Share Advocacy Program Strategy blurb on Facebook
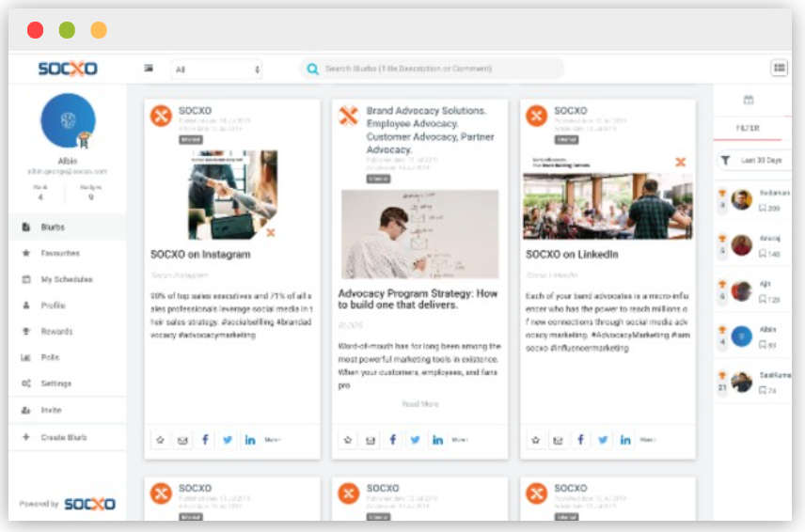 [393, 440]
